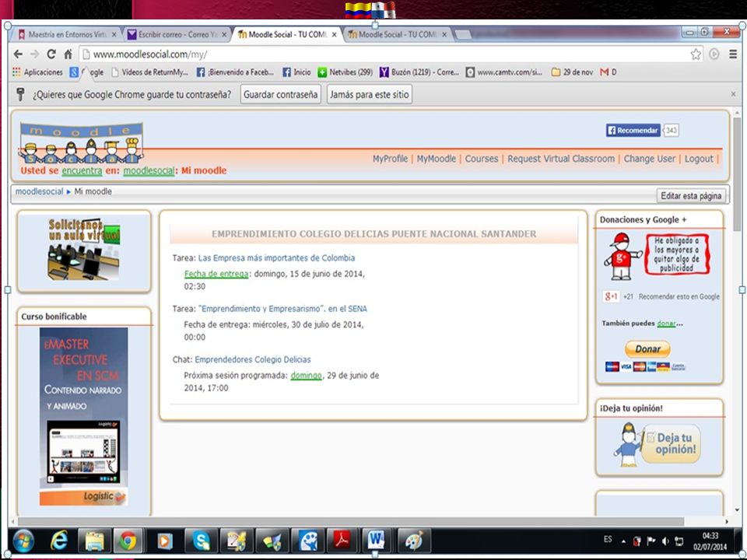Open MyProfile menu item
The height and width of the screenshot is (560, 747).
(390, 159)
